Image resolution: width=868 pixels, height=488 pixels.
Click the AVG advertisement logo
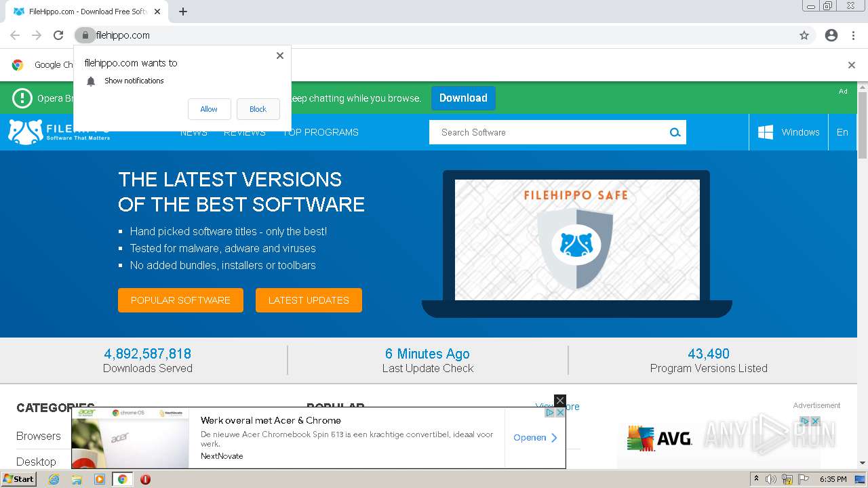(x=659, y=439)
